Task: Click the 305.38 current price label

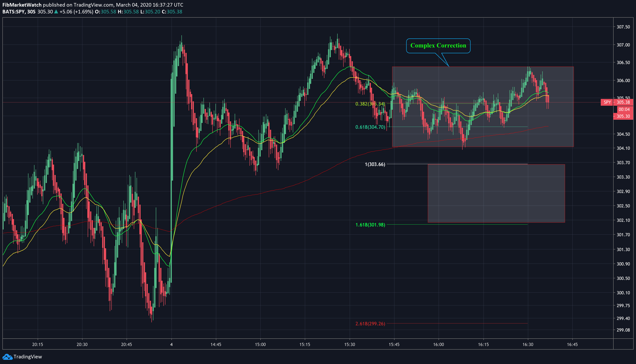Action: tap(623, 102)
